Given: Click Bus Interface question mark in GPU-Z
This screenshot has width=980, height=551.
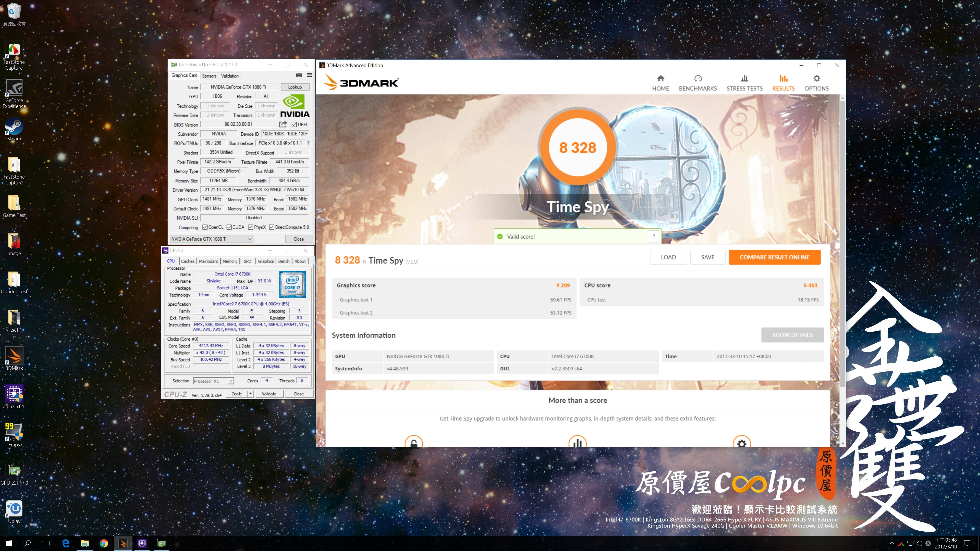Looking at the screenshot, I should click(x=308, y=143).
